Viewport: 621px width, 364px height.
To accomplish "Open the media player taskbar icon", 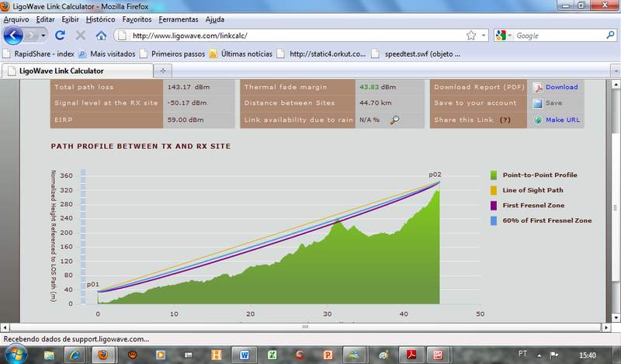I will 161,355.
